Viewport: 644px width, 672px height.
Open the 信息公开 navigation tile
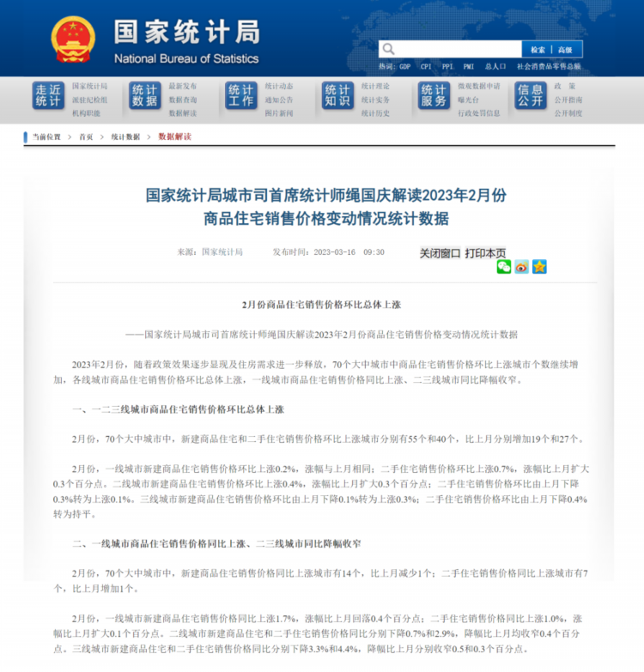pos(531,96)
